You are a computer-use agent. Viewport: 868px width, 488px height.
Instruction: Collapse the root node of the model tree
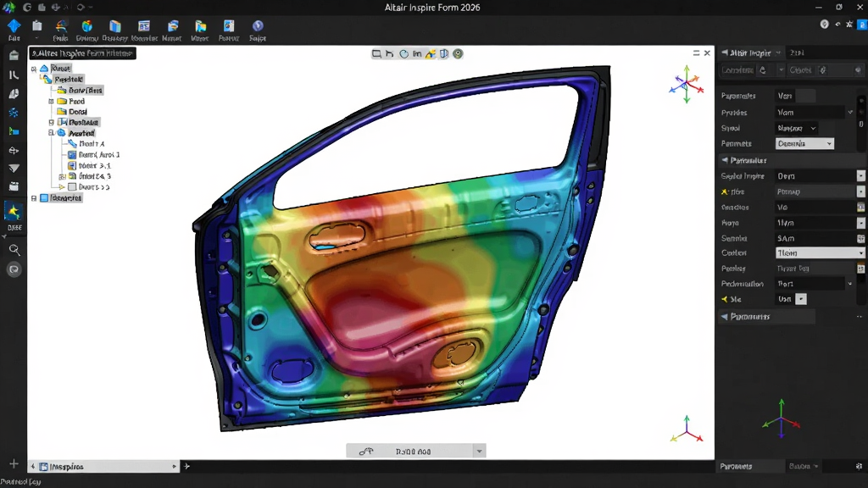click(x=34, y=69)
